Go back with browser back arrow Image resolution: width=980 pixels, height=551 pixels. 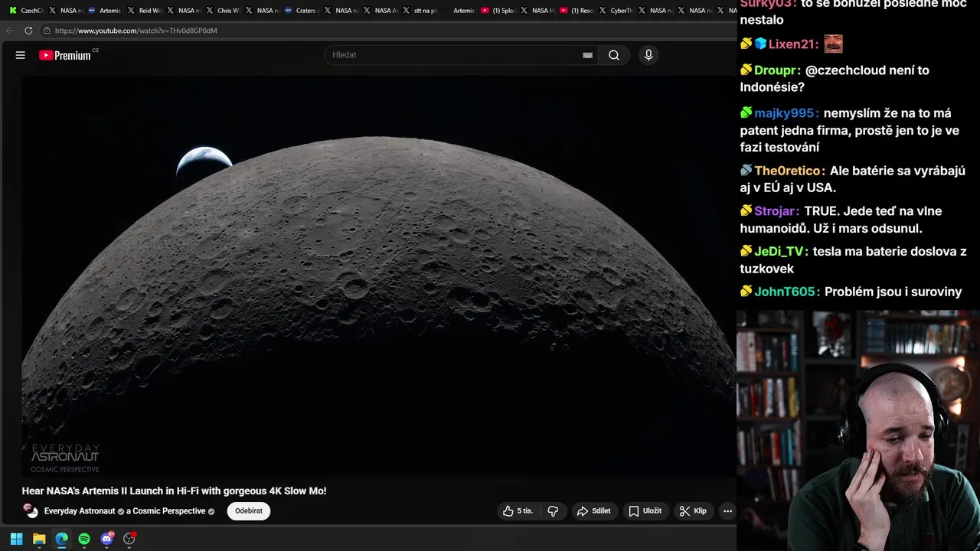pyautogui.click(x=9, y=31)
